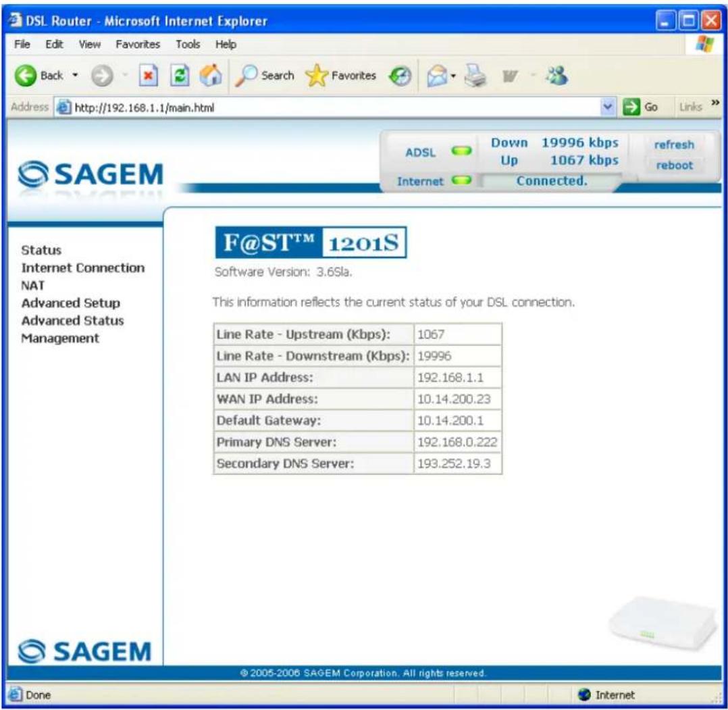Open the NAT sidebar item
This screenshot has height=710, width=728.
coord(33,286)
